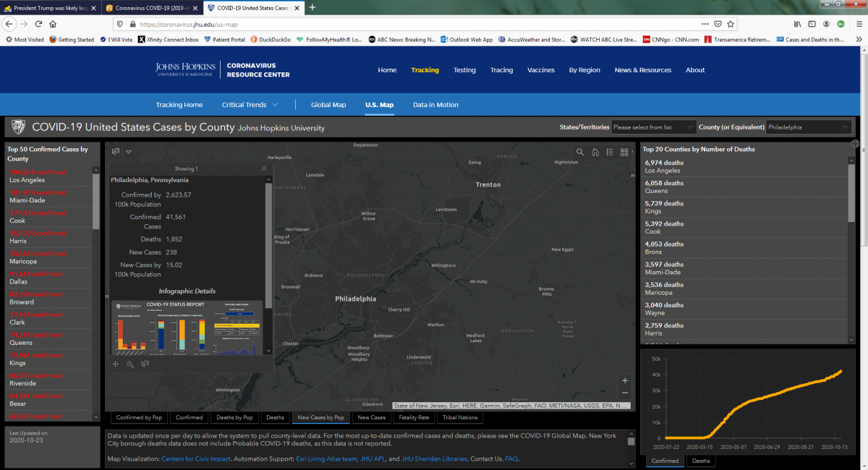Toggle the Deaths by Pop map layer

point(234,417)
